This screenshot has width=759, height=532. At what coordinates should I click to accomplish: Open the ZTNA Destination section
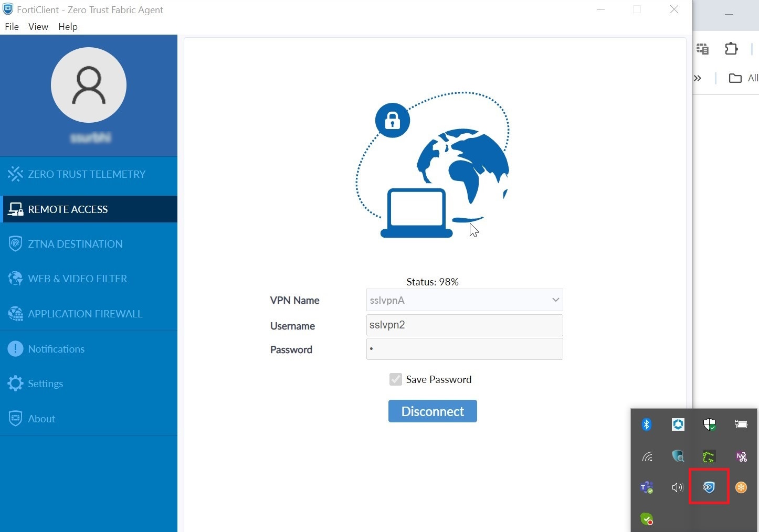[75, 243]
